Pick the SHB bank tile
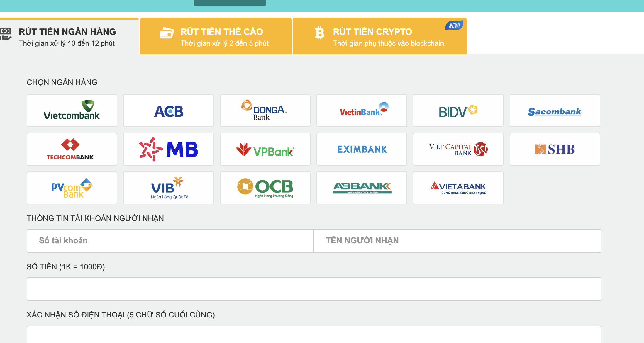The width and height of the screenshot is (644, 343). click(555, 149)
